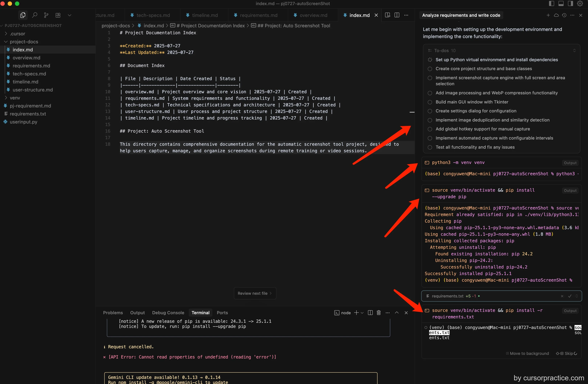Start a new chat with plus icon
This screenshot has height=384, width=588.
click(x=548, y=15)
